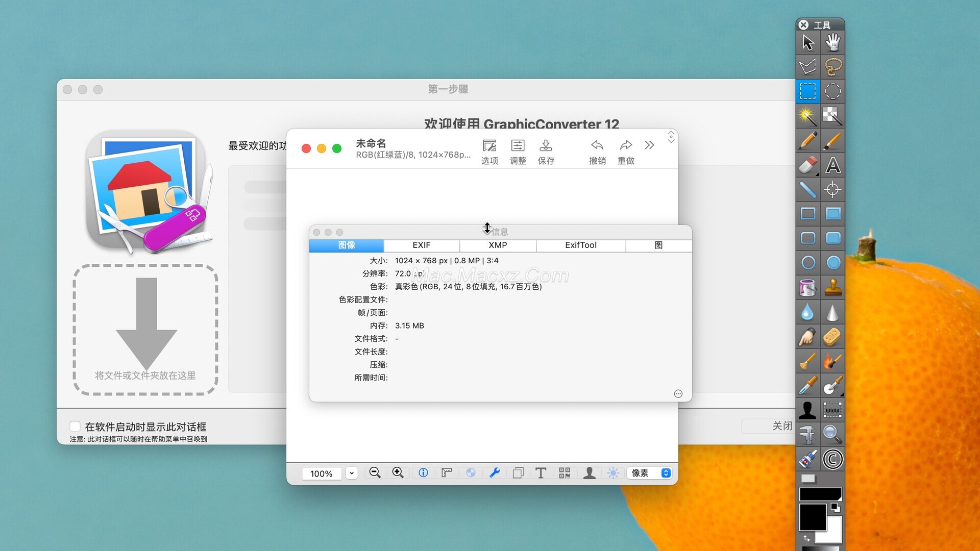This screenshot has height=551, width=980.
Task: Click the black foreground color swatch
Action: point(812,517)
